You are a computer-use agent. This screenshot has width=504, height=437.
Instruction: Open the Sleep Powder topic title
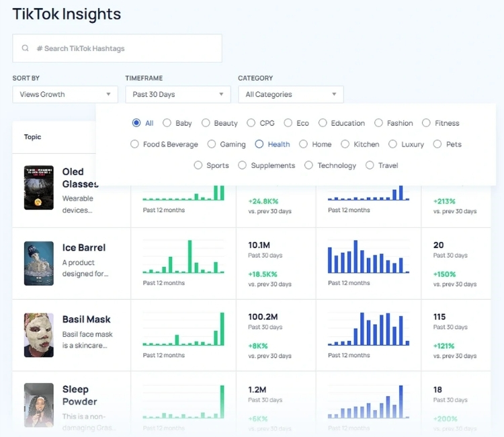[80, 395]
